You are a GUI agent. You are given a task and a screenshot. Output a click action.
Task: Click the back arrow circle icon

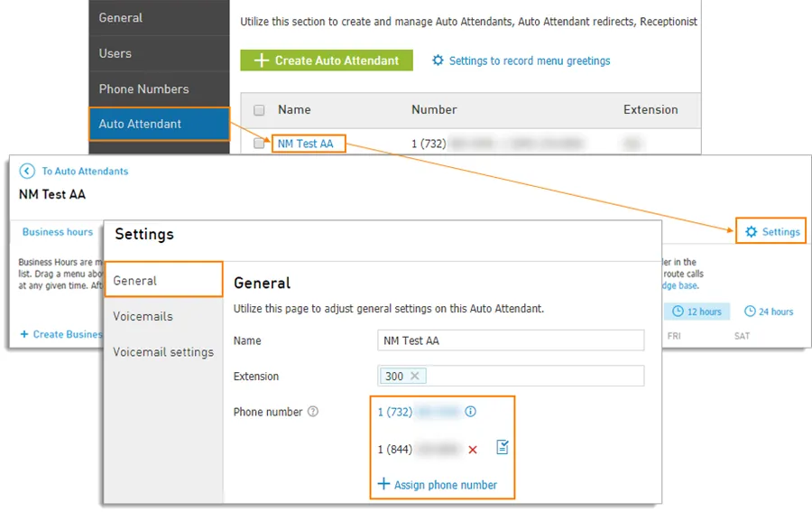pos(27,171)
